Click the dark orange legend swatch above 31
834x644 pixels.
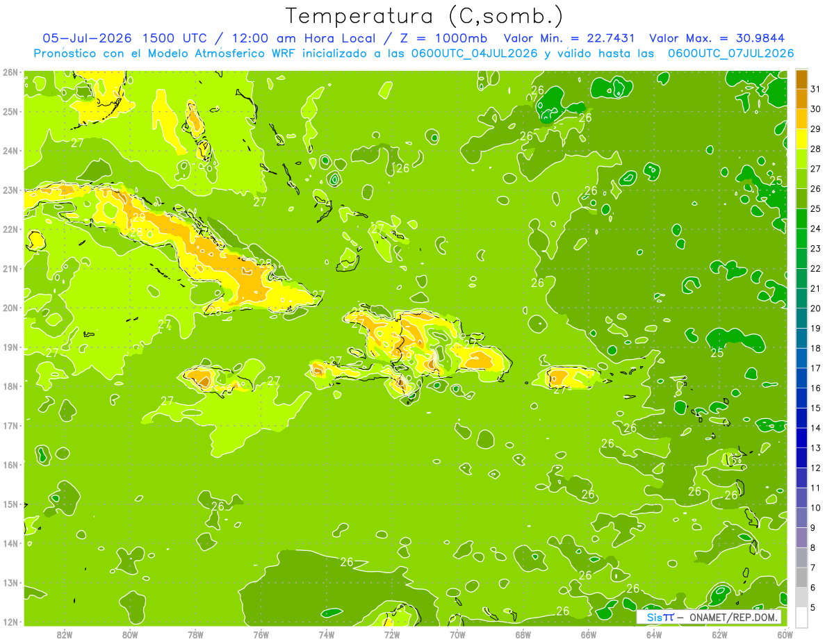pyautogui.click(x=801, y=80)
